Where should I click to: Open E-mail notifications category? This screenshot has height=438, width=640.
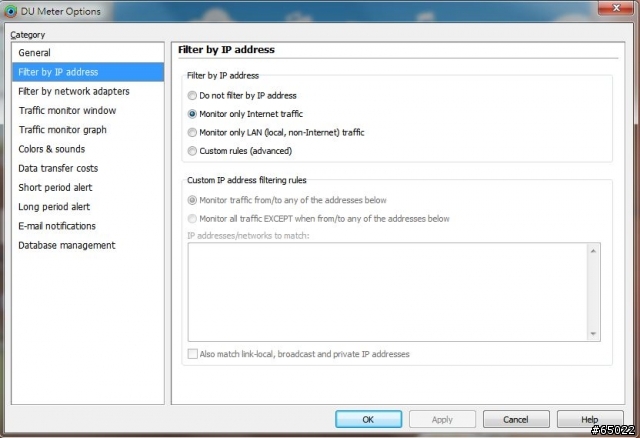pyautogui.click(x=88, y=226)
